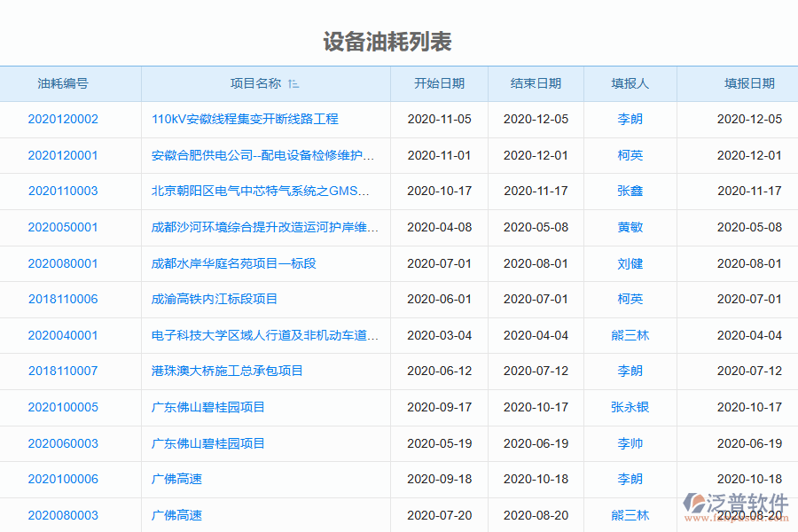Select the 柯英 reporter cell in first row
This screenshot has height=532, width=798.
[630, 155]
